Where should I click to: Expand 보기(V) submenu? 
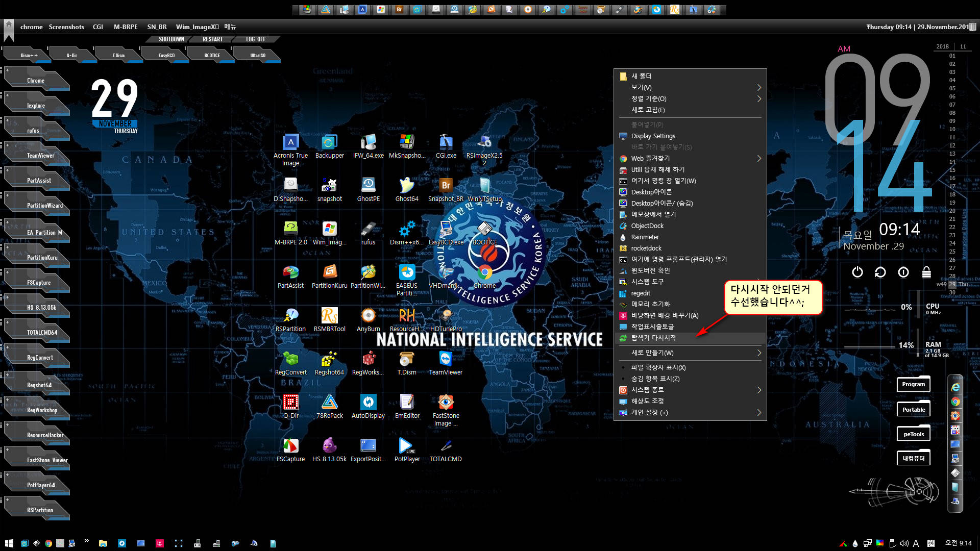pyautogui.click(x=690, y=87)
